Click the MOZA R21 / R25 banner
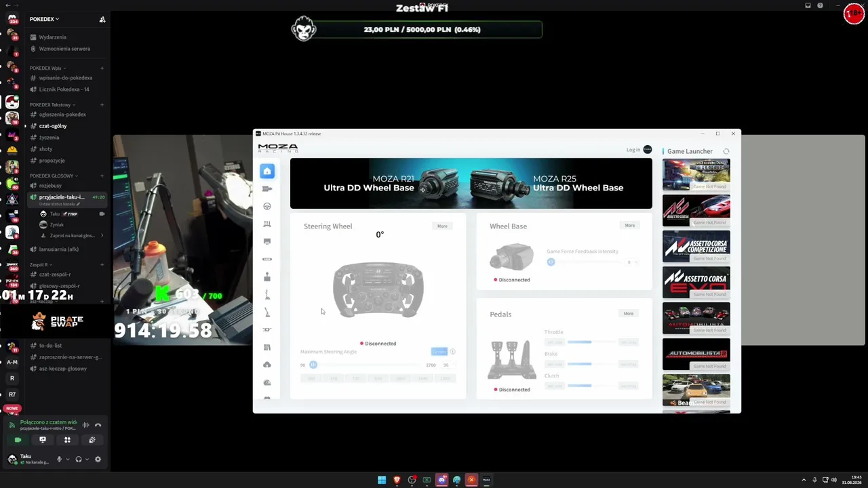 tap(471, 184)
